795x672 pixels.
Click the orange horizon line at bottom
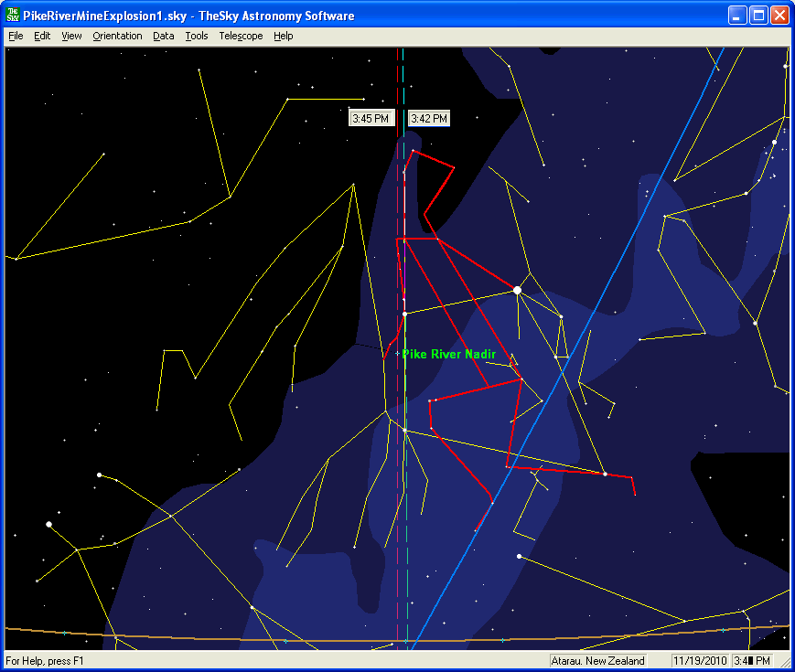(183, 635)
